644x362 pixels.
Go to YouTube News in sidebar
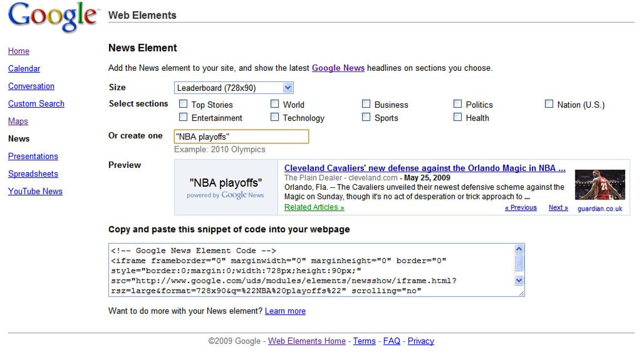[x=35, y=191]
